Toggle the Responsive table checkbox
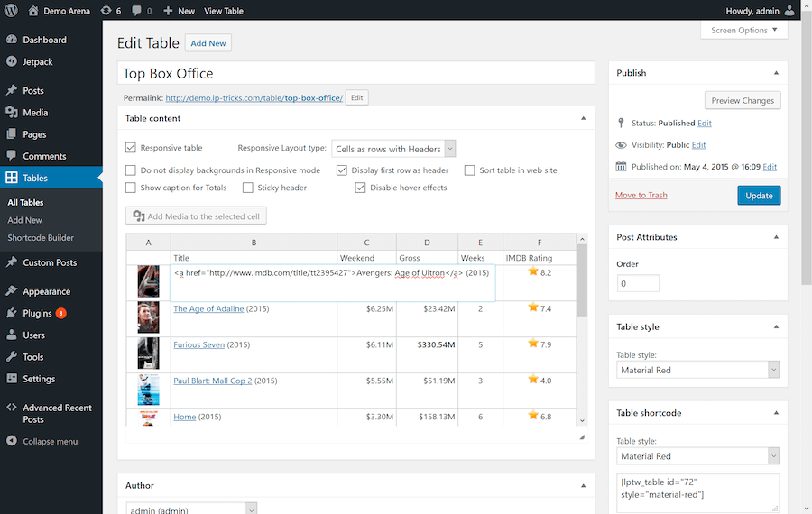This screenshot has height=514, width=812. (131, 148)
